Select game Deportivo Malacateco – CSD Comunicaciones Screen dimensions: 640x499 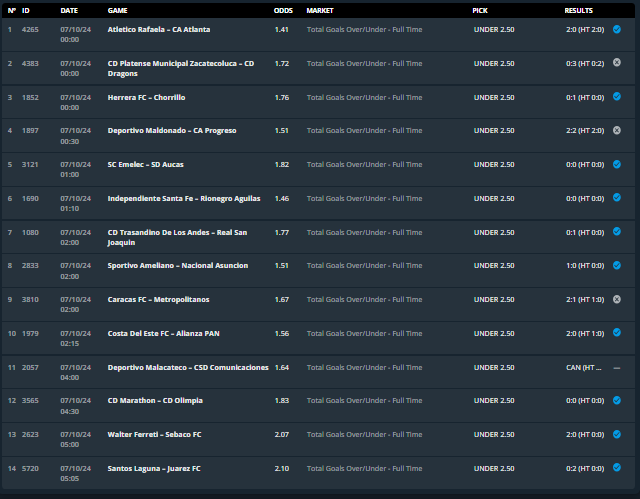tap(188, 368)
